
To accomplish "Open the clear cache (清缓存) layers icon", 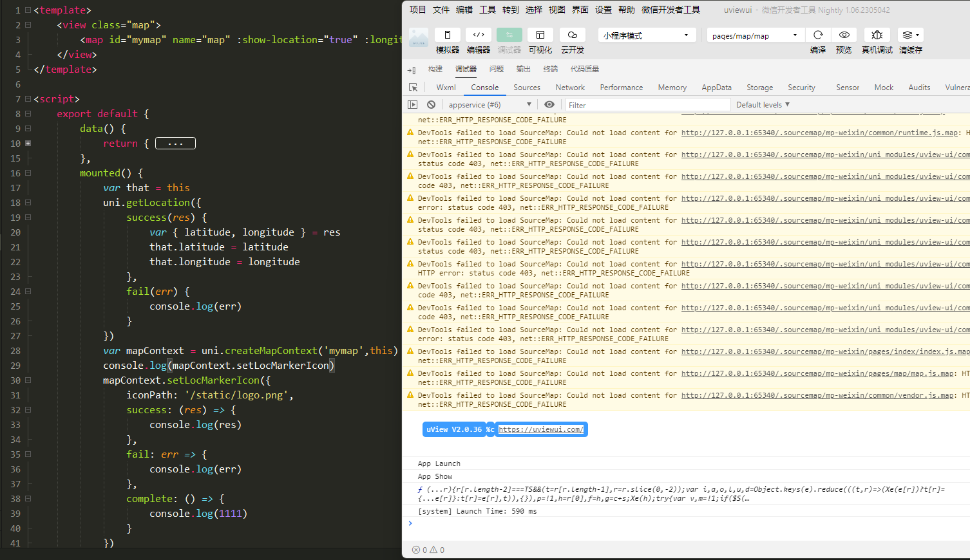I will pos(911,35).
